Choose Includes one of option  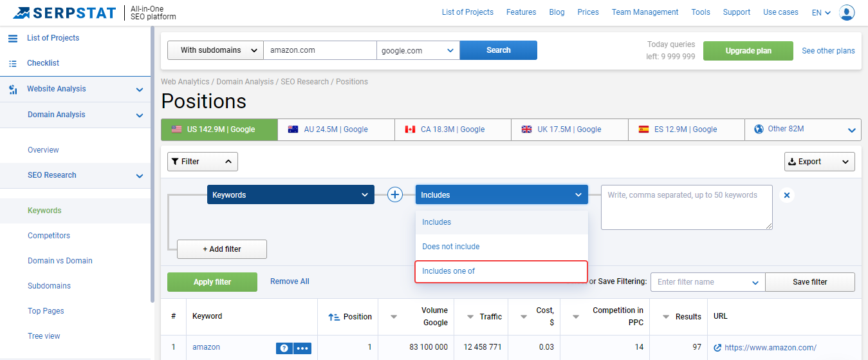502,271
